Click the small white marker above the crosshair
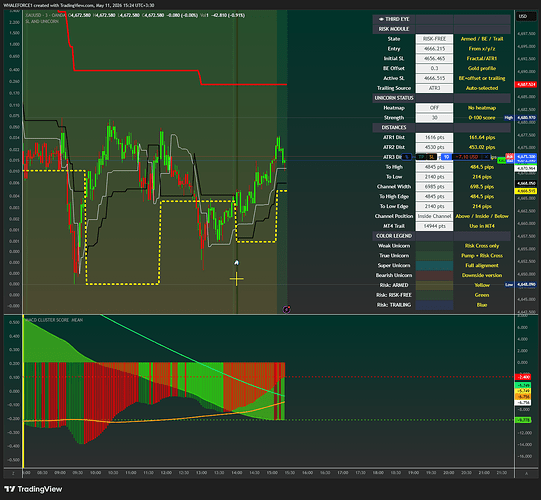The image size is (541, 500). click(236, 263)
